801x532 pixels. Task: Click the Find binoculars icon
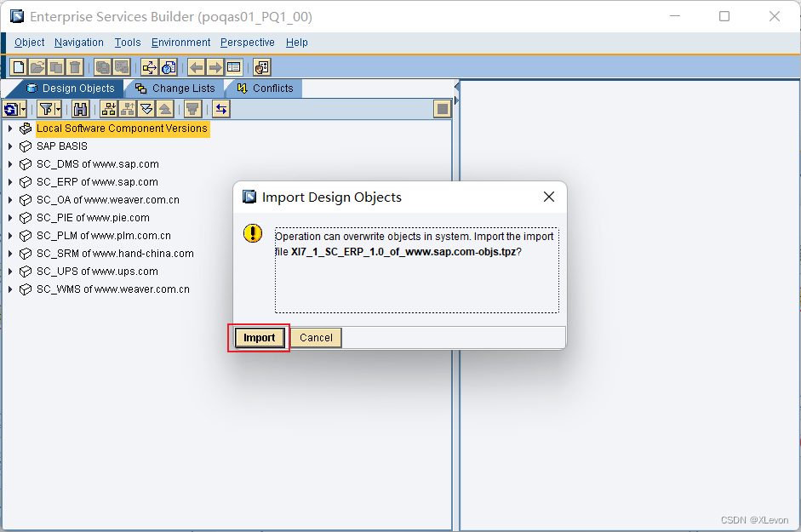[80, 109]
